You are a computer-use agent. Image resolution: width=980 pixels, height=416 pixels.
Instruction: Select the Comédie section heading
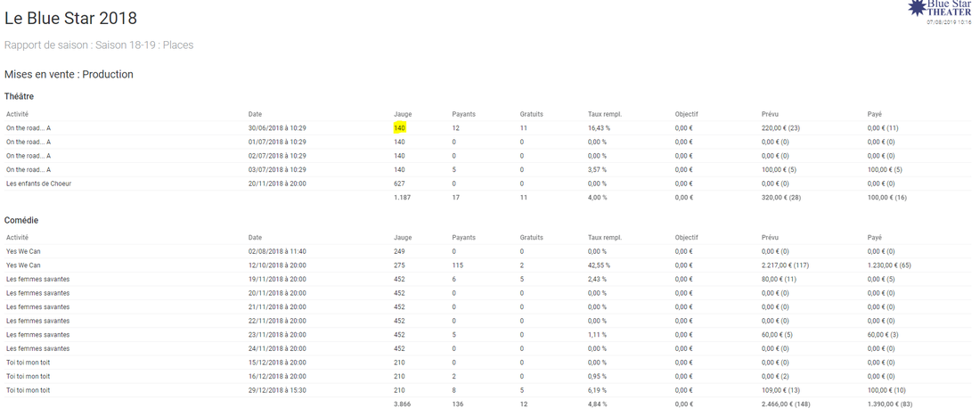[21, 220]
